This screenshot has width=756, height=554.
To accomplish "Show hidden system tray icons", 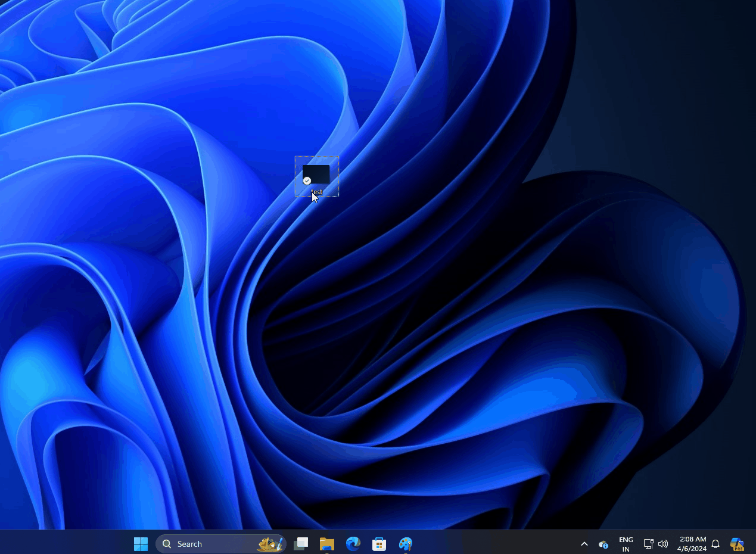I will [584, 544].
